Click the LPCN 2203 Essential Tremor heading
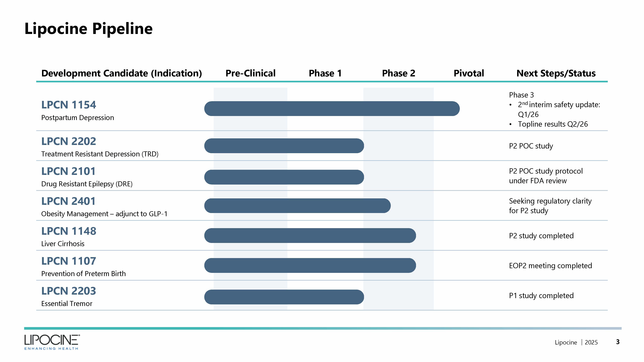Screen dimensions: 644x362 68,291
